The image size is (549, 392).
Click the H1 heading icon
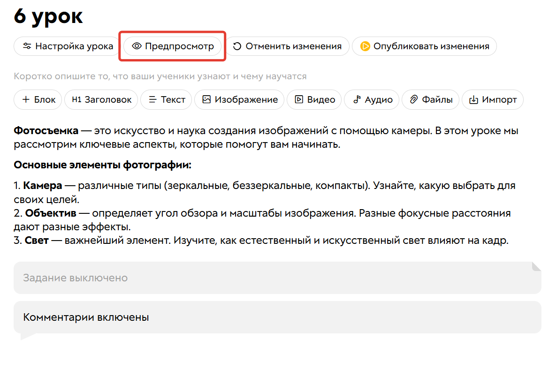(76, 99)
